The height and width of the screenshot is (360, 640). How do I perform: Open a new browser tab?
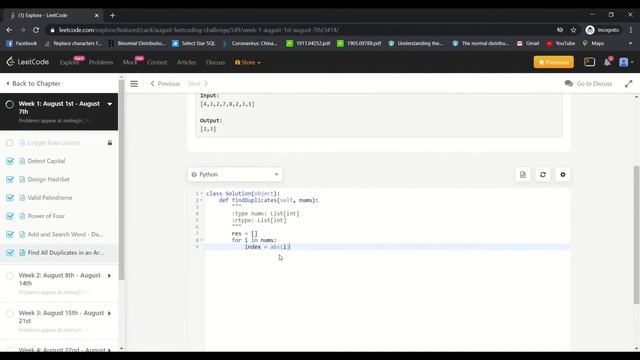click(112, 16)
